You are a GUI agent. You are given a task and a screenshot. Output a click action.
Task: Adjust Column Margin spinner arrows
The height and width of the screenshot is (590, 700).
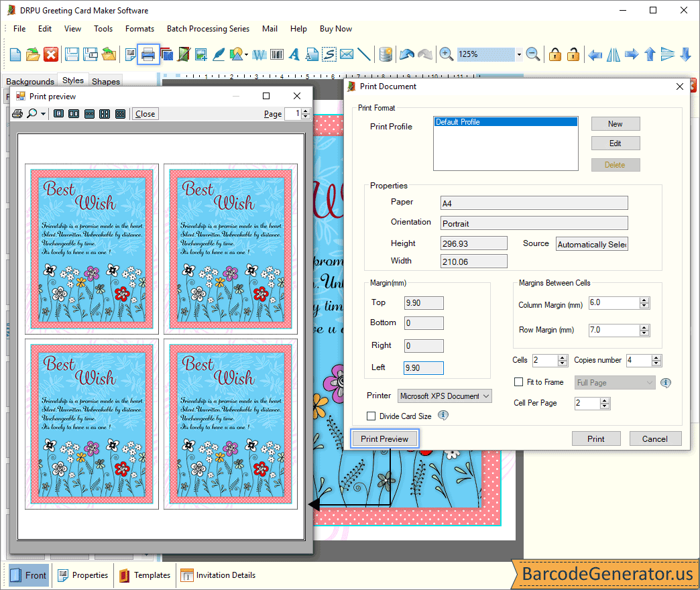pyautogui.click(x=644, y=303)
